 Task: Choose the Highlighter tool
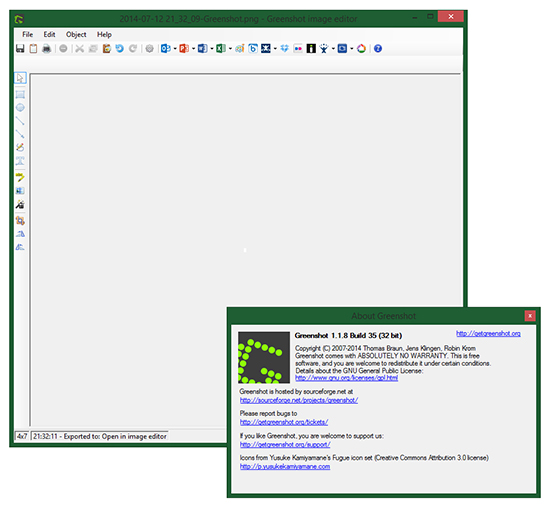pyautogui.click(x=20, y=177)
